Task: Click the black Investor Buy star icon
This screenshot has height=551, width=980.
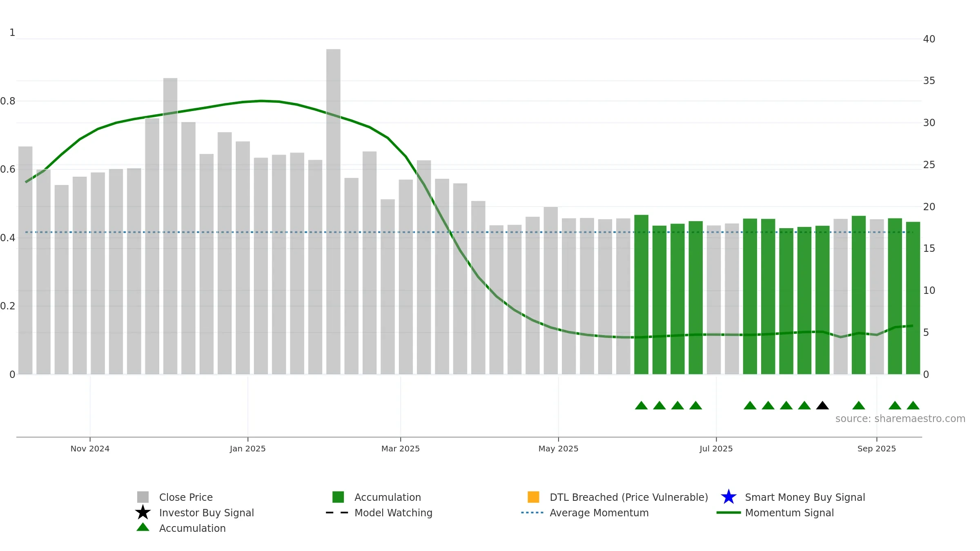Action: (143, 513)
